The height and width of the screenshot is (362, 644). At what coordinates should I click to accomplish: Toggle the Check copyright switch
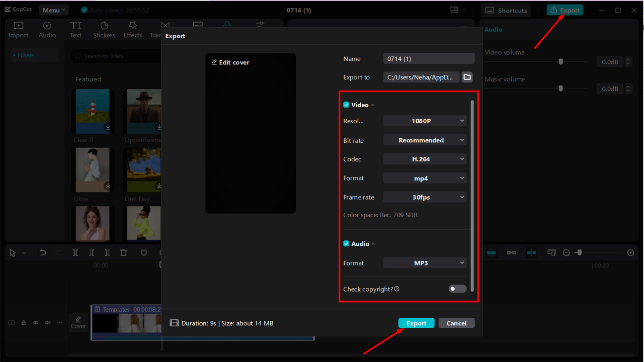pos(457,289)
